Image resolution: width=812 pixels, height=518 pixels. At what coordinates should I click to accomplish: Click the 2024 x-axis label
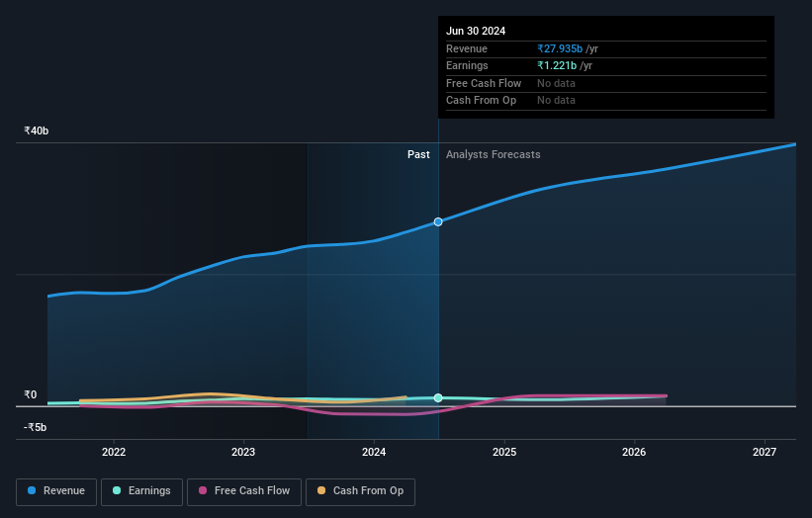tap(374, 452)
